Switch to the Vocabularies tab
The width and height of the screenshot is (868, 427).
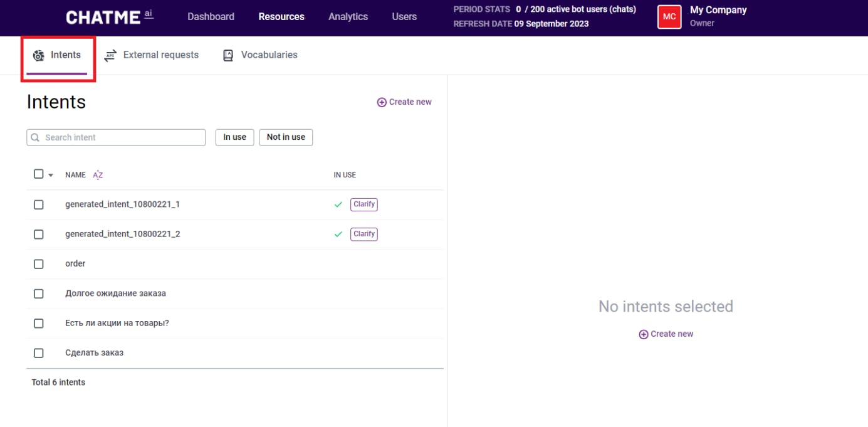pos(269,55)
